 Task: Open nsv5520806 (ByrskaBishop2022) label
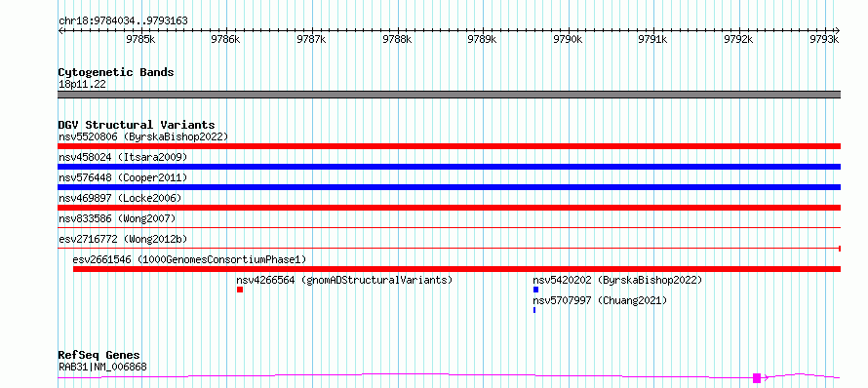(143, 136)
